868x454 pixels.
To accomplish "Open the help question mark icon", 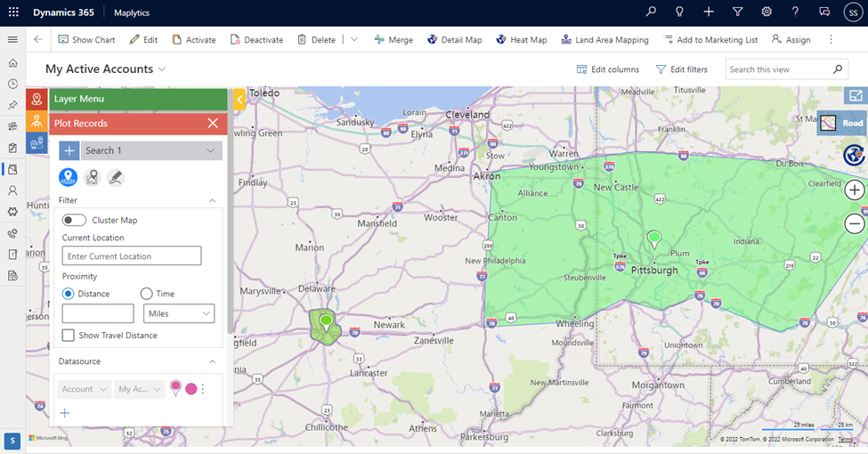I will tap(795, 12).
